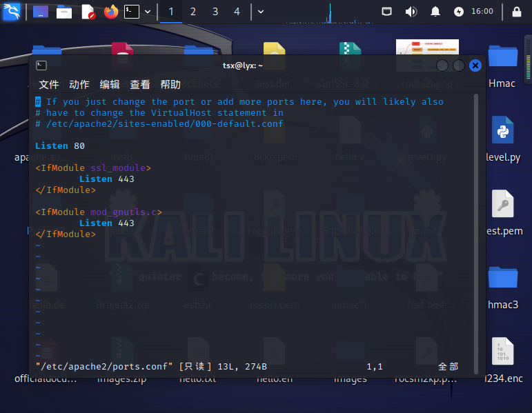The height and width of the screenshot is (413, 532).
Task: Select the Hmac folder on desktop
Action: coord(502,66)
